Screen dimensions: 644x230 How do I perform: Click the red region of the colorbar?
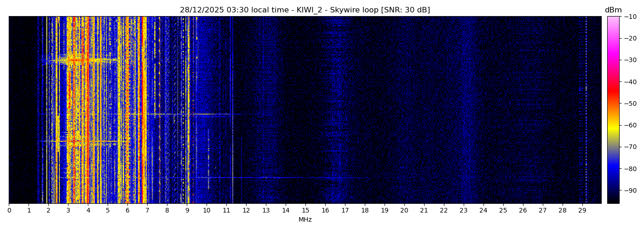(x=613, y=92)
